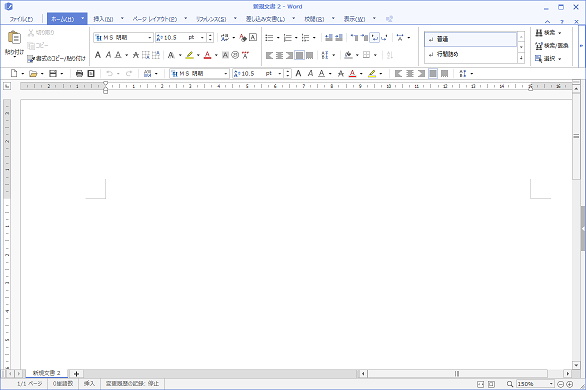Expand the ribbon highlight color arrow

tap(198, 55)
